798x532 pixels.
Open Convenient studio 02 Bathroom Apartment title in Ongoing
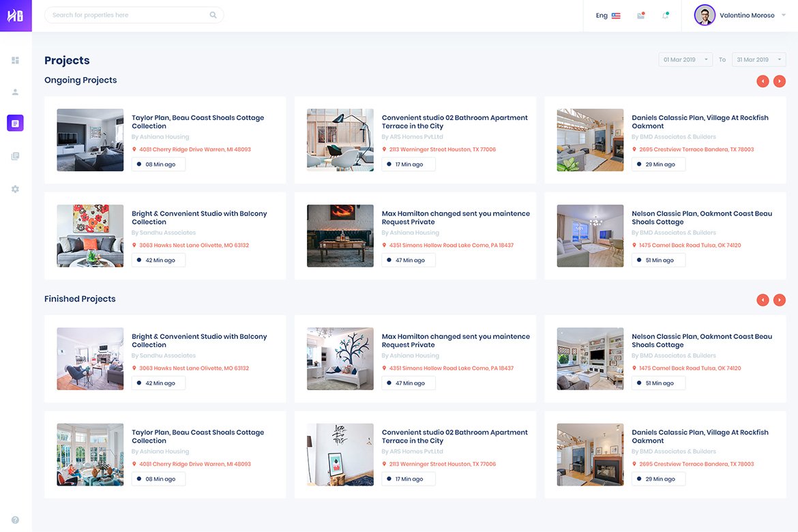pyautogui.click(x=454, y=121)
